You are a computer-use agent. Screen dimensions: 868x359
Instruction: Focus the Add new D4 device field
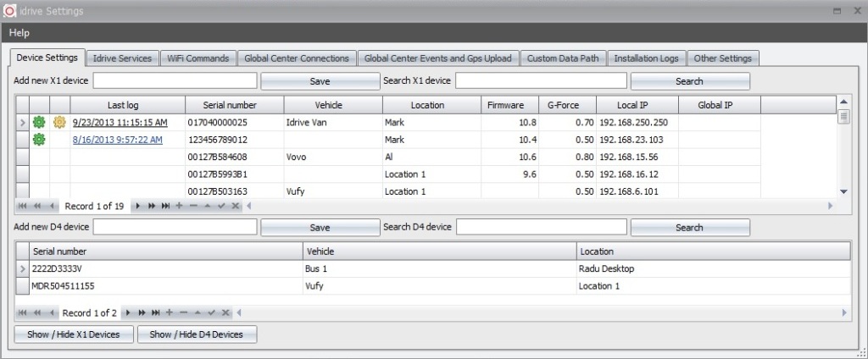[x=175, y=227]
